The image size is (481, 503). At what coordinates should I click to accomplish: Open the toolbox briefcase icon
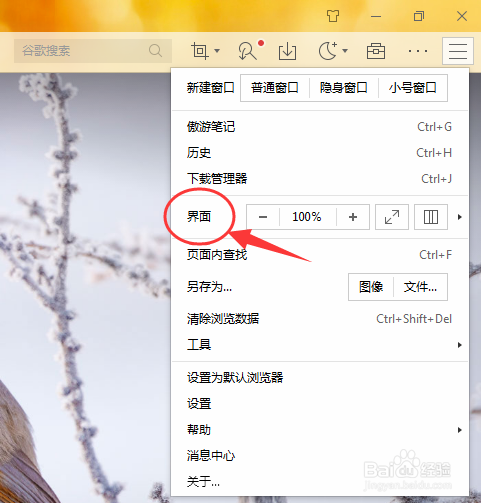point(376,51)
